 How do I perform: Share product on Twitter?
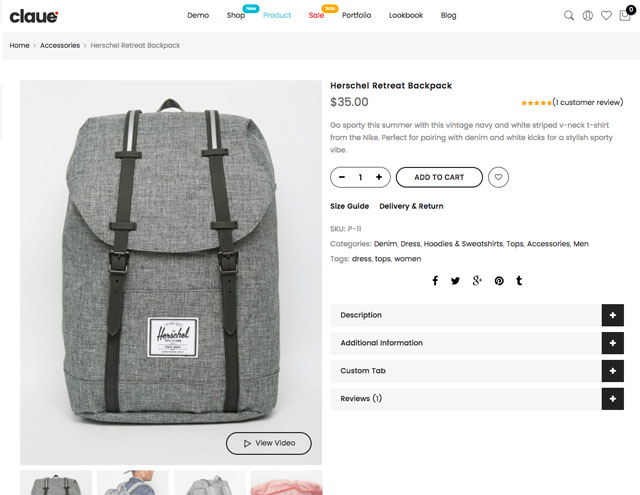[x=455, y=281]
